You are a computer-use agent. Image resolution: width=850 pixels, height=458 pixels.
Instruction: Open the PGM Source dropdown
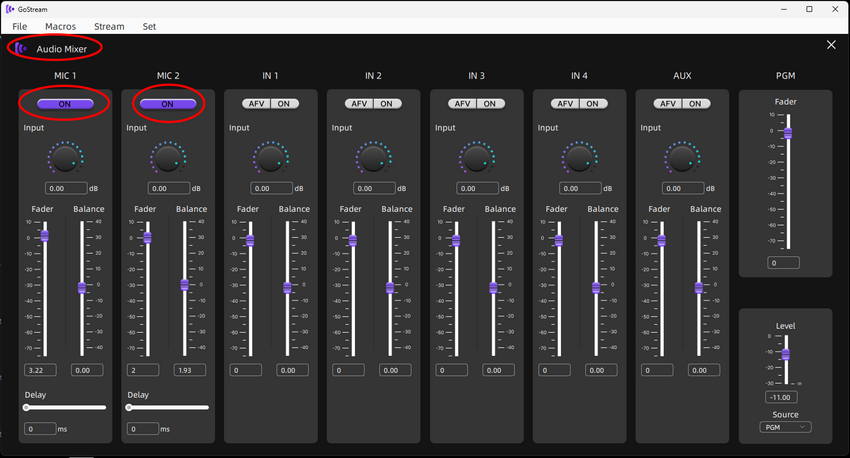coord(785,427)
